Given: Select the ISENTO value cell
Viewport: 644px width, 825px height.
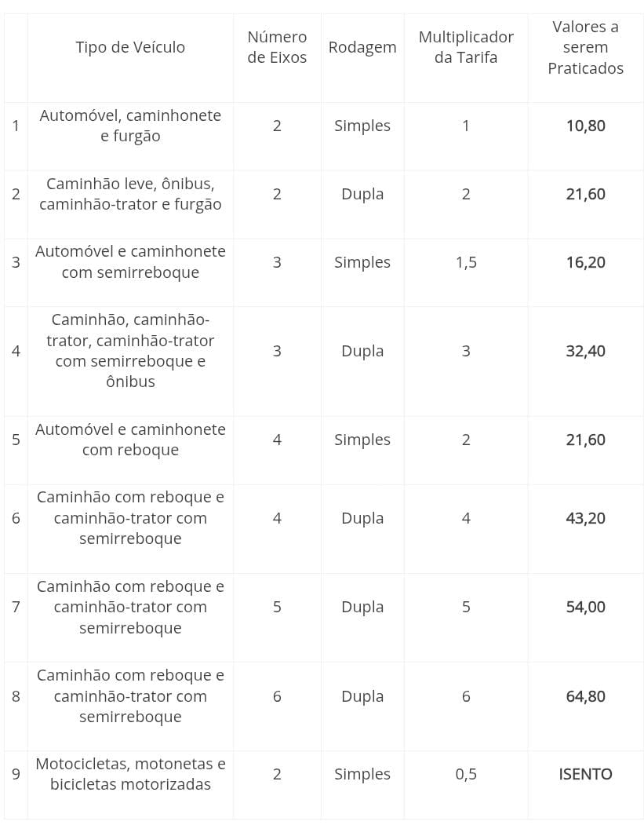Looking at the screenshot, I should click(x=585, y=774).
